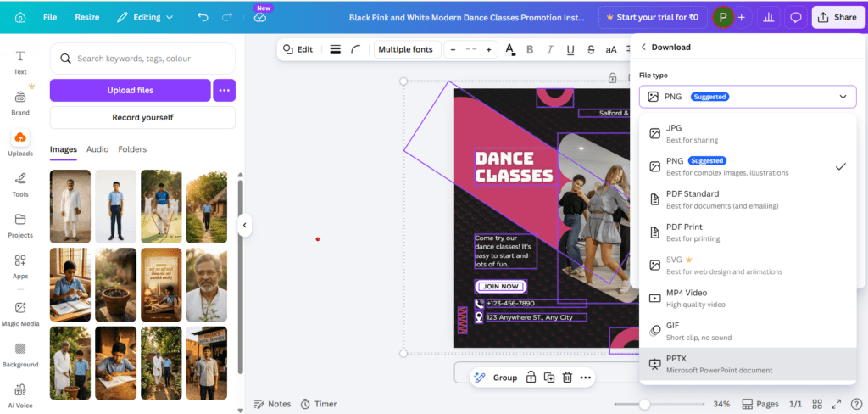Toggle the lock icon beside Group
The width and height of the screenshot is (868, 414).
[x=531, y=378]
